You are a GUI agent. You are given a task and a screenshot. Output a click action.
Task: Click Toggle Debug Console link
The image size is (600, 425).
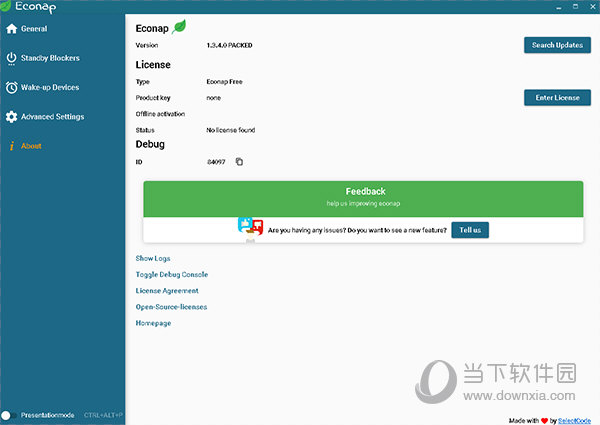pos(172,275)
